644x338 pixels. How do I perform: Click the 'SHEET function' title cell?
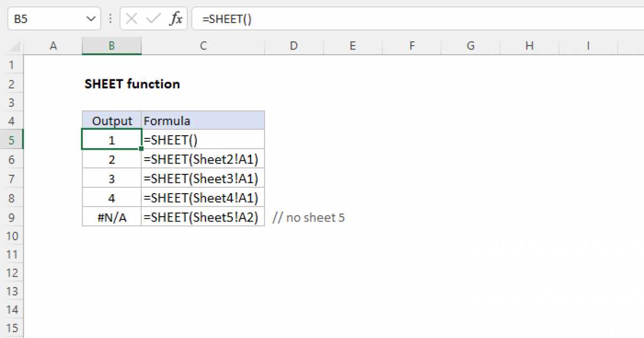(132, 84)
